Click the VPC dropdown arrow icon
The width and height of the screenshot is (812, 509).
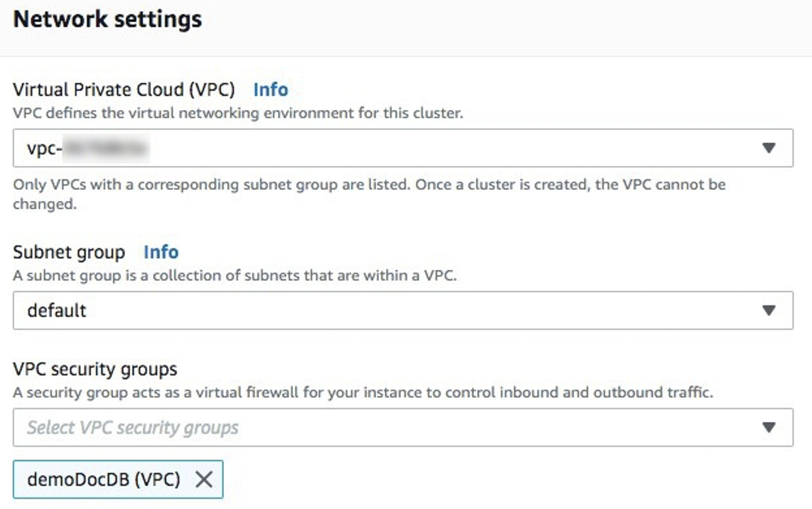[768, 148]
